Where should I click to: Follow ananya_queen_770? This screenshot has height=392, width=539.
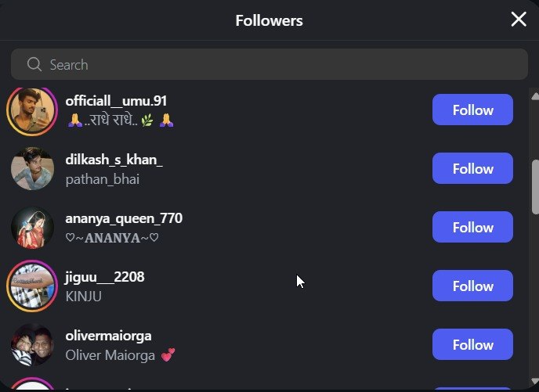(x=472, y=227)
